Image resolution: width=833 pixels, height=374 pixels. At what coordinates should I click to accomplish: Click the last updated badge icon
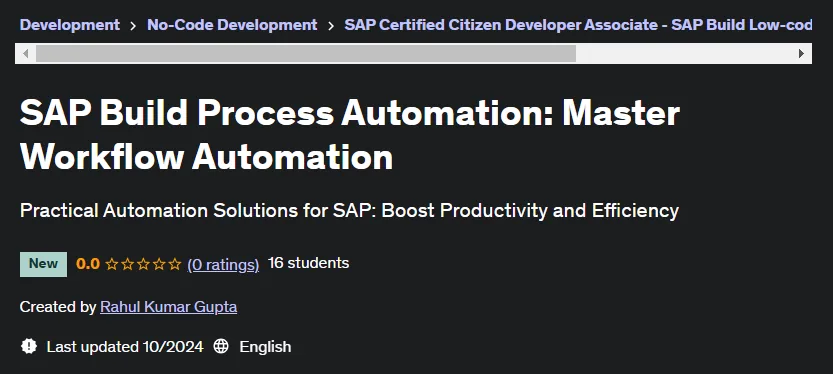click(x=29, y=347)
